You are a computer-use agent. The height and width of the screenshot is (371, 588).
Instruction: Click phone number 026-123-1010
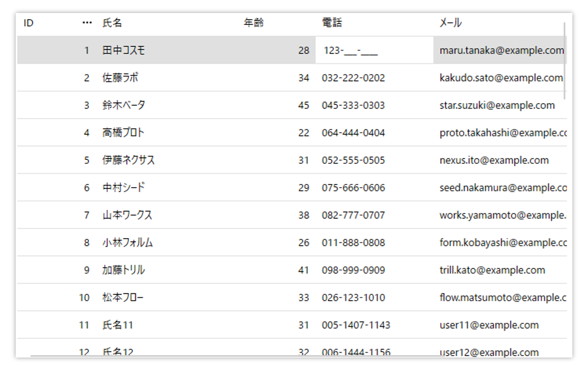pyautogui.click(x=353, y=297)
